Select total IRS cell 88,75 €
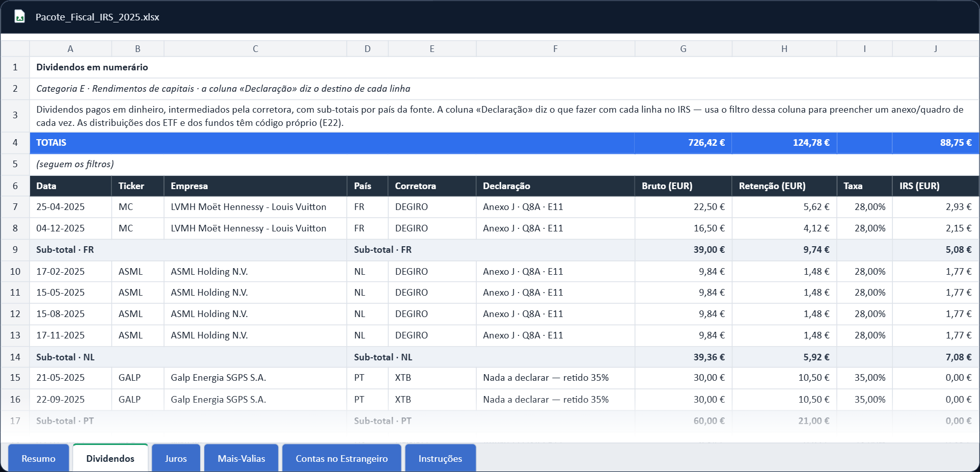Viewport: 980px width, 472px height. (x=936, y=143)
